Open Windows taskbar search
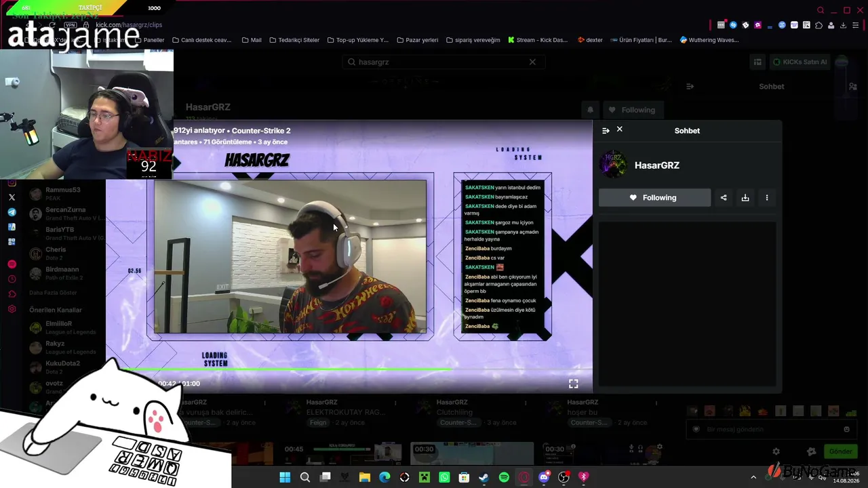 (305, 477)
